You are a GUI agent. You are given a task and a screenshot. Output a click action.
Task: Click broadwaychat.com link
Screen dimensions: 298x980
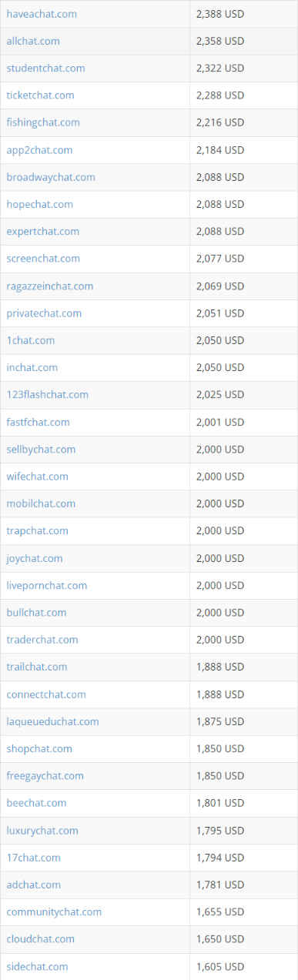pos(51,177)
